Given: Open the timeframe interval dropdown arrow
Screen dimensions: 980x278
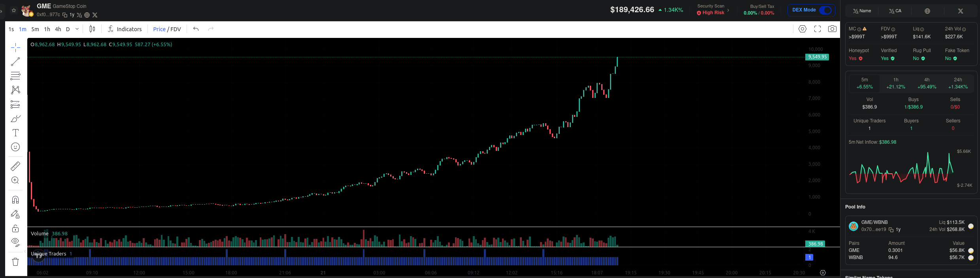Looking at the screenshot, I should [x=77, y=29].
